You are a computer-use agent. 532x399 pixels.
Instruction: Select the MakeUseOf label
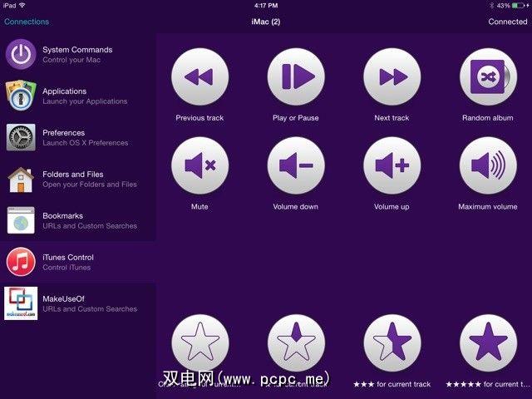[63, 299]
